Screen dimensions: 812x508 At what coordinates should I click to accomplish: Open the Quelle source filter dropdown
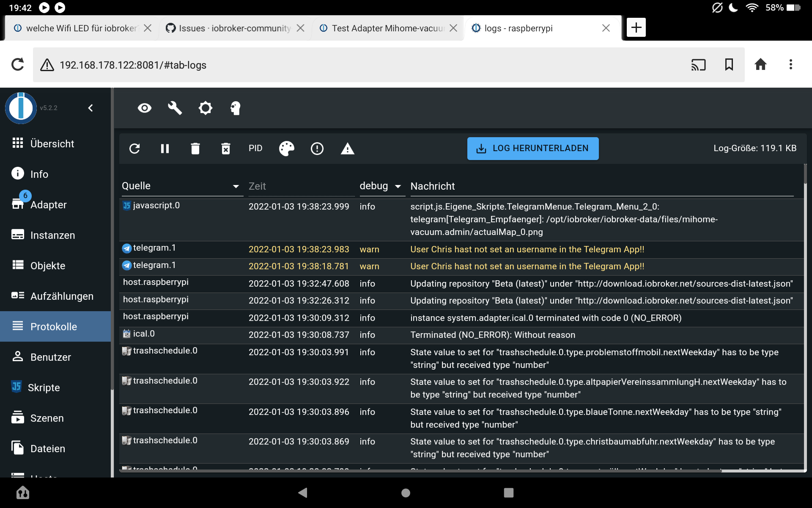[x=182, y=186]
